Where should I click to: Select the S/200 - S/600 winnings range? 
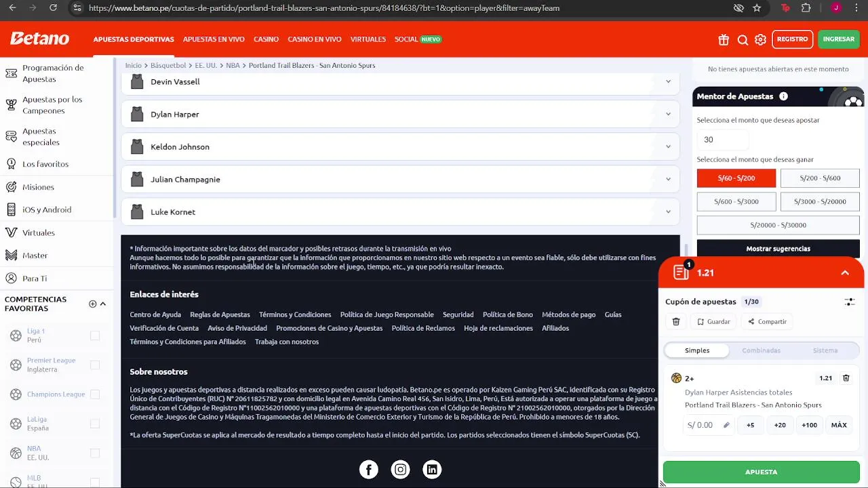click(820, 178)
